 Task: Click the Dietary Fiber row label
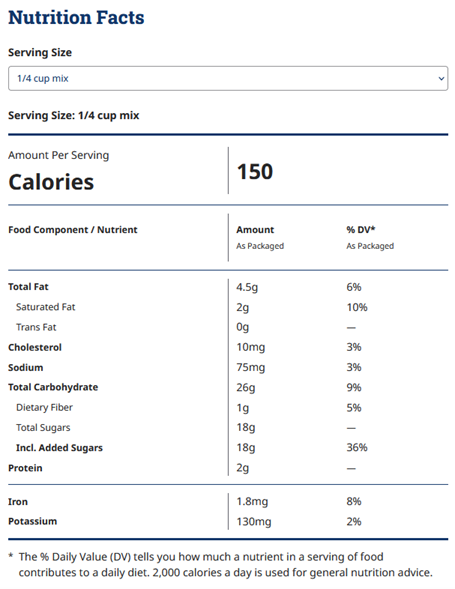(x=44, y=408)
